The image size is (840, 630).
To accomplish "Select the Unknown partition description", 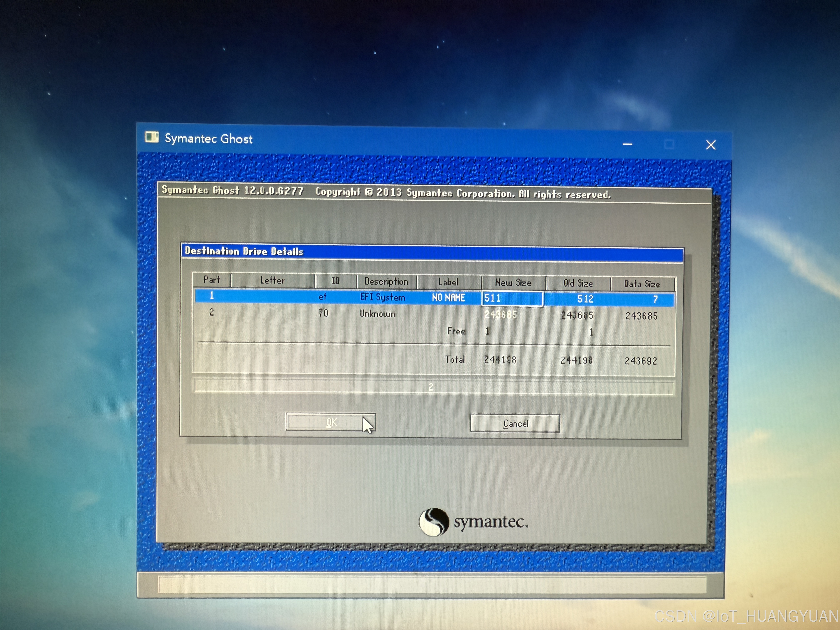I will 377,314.
